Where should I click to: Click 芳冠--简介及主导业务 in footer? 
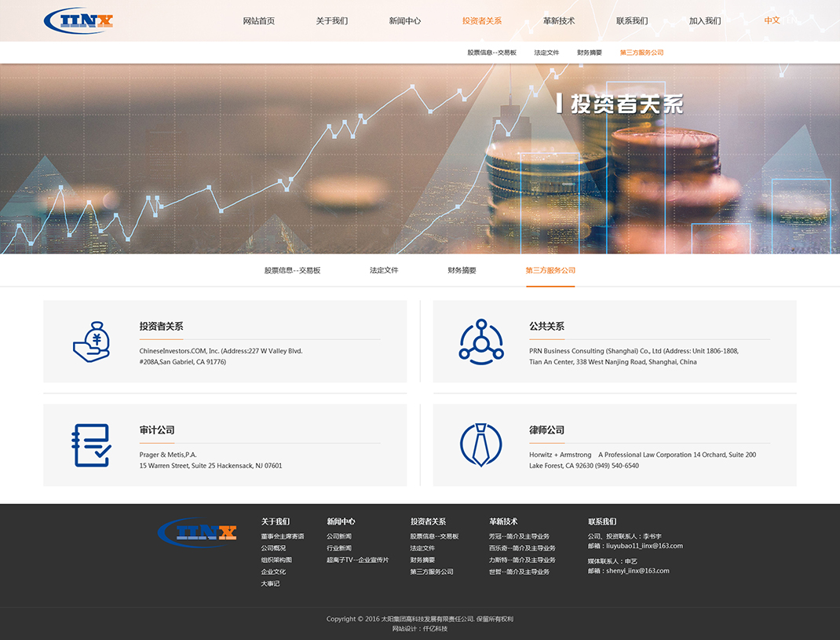518,536
